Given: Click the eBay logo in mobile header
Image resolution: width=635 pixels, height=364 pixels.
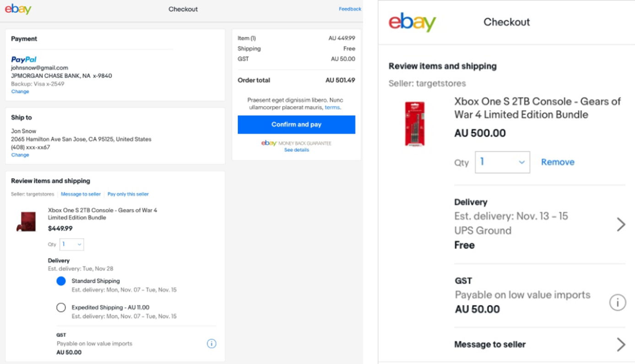Looking at the screenshot, I should pyautogui.click(x=412, y=22).
